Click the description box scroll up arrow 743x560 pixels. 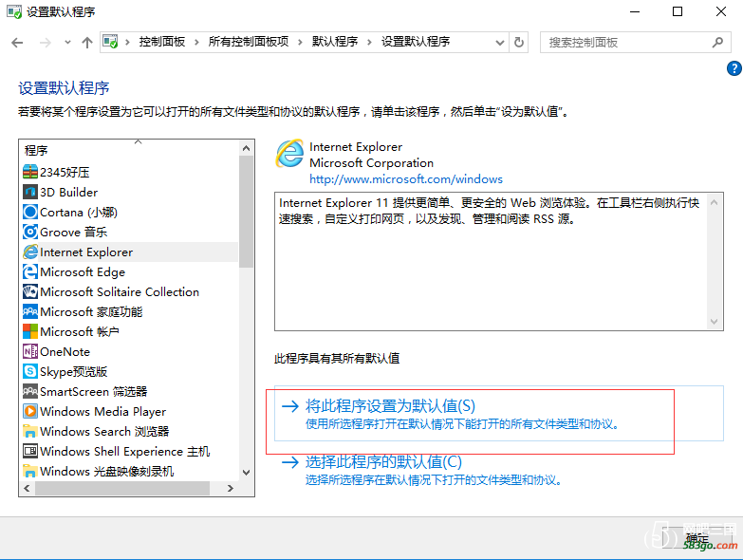pos(715,202)
